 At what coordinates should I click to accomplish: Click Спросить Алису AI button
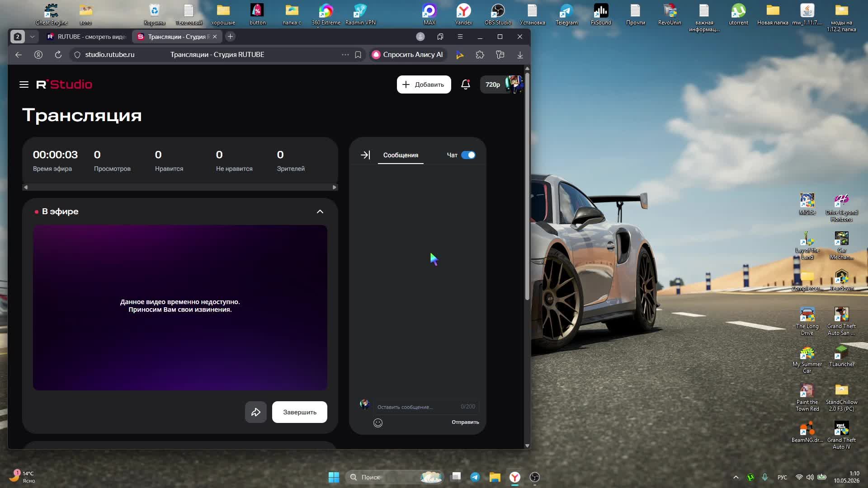tap(407, 55)
